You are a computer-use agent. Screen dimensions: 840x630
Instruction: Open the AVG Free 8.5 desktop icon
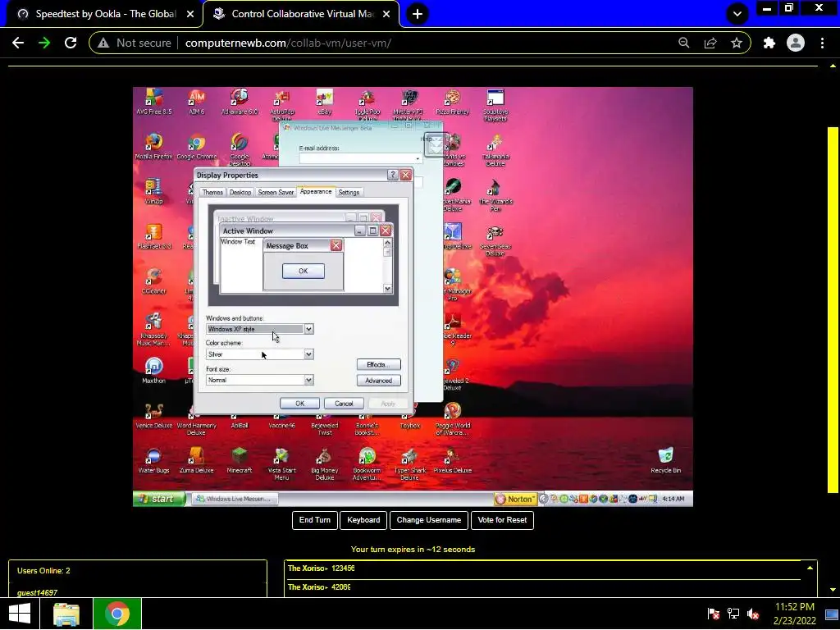(x=153, y=102)
